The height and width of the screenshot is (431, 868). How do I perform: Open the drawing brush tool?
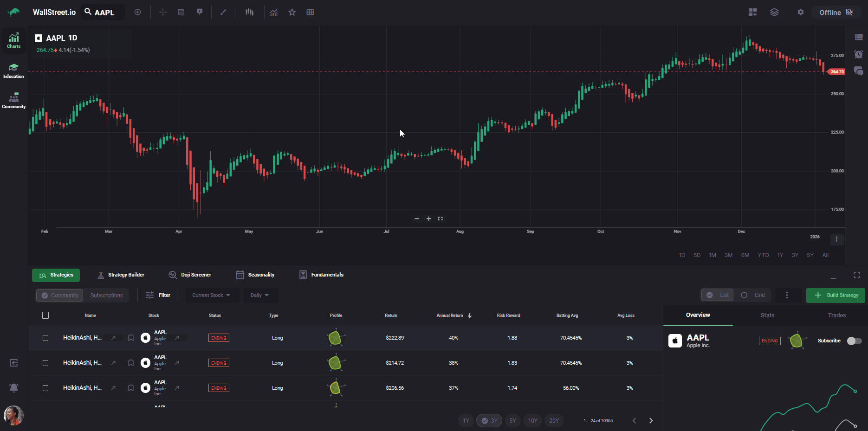pyautogui.click(x=223, y=12)
